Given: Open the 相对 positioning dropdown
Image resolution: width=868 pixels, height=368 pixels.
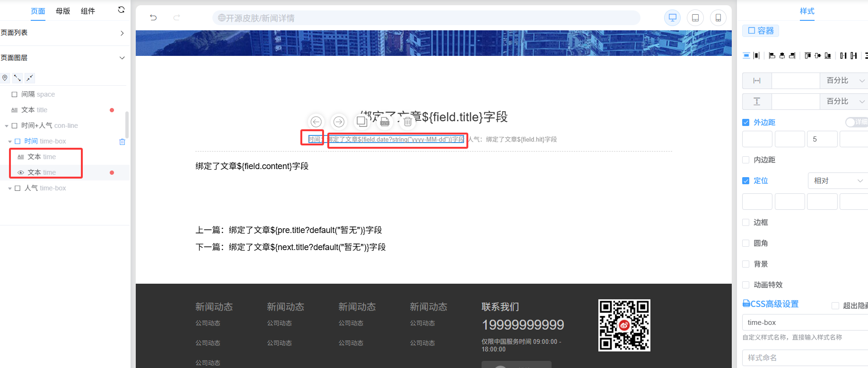Looking at the screenshot, I should click(x=837, y=181).
